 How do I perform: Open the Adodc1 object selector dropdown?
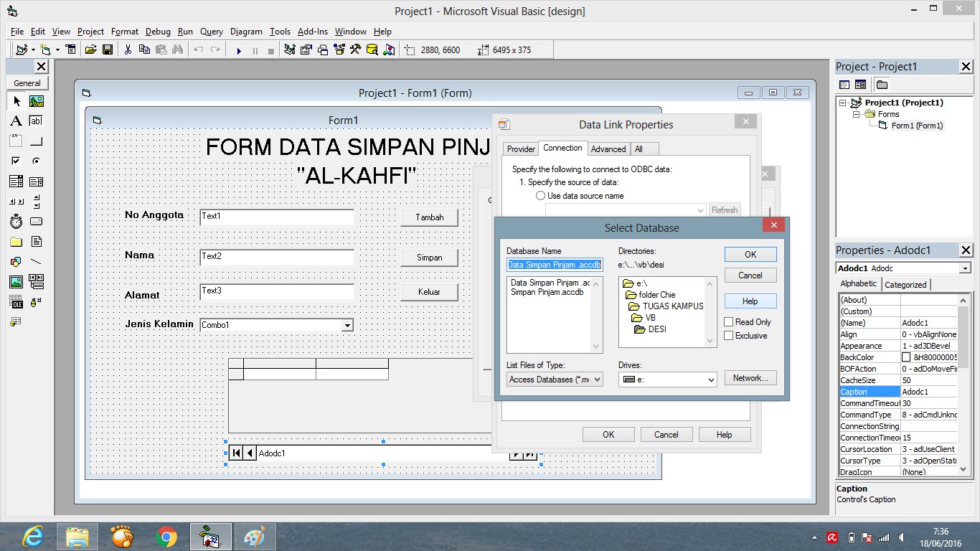965,268
